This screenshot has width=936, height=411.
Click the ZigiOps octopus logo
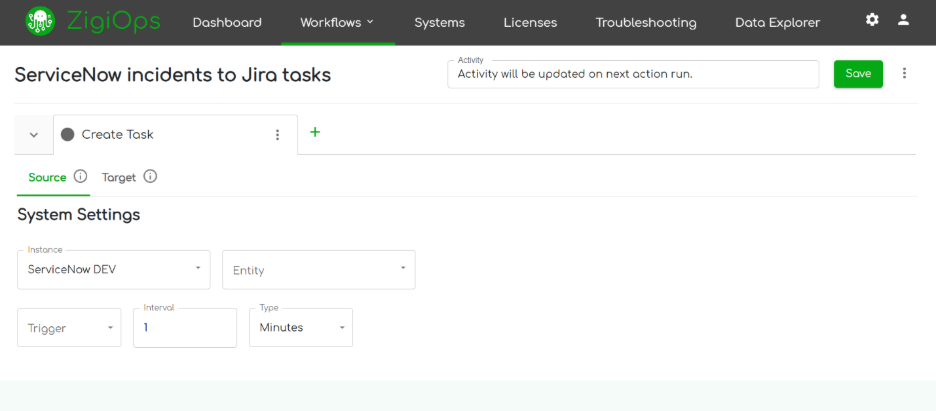[40, 21]
